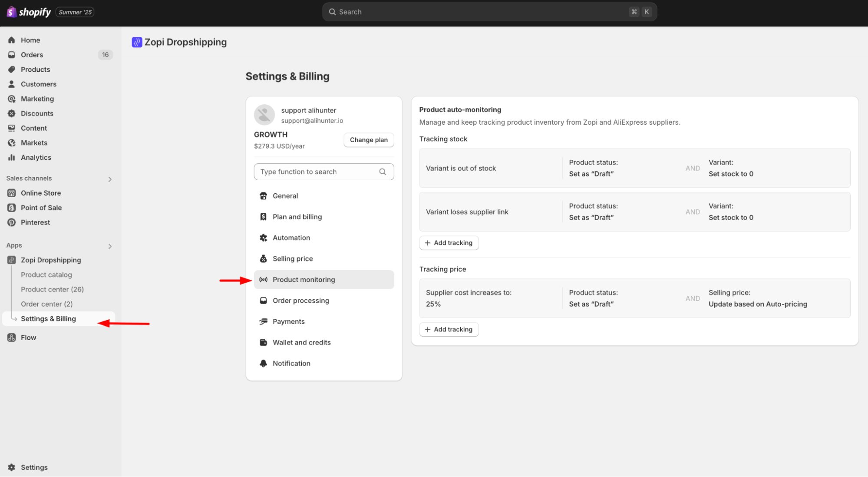Click the General storefront icon
The height and width of the screenshot is (477, 868).
(x=263, y=196)
